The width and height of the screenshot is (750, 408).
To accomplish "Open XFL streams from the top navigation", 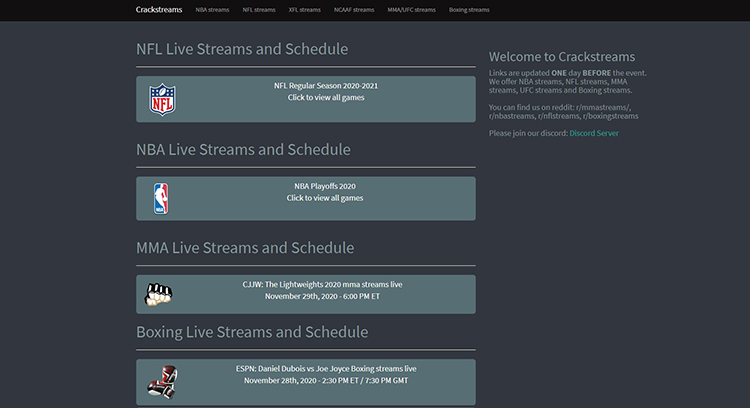I will click(x=305, y=10).
